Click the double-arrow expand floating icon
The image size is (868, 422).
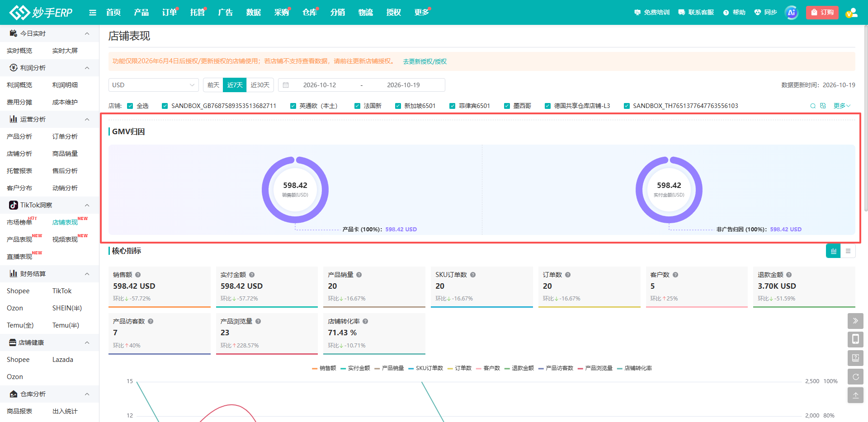pos(855,321)
